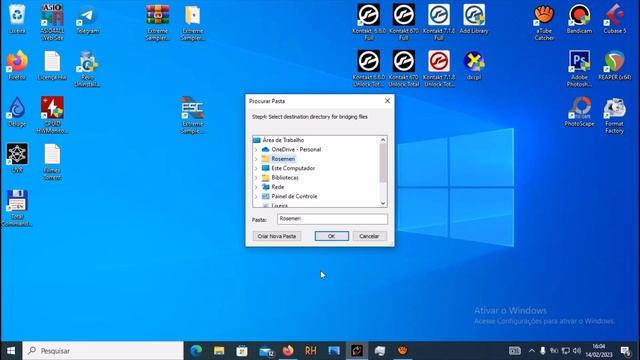Launch the PhotoScape shortcut
640x360 pixels.
[579, 112]
